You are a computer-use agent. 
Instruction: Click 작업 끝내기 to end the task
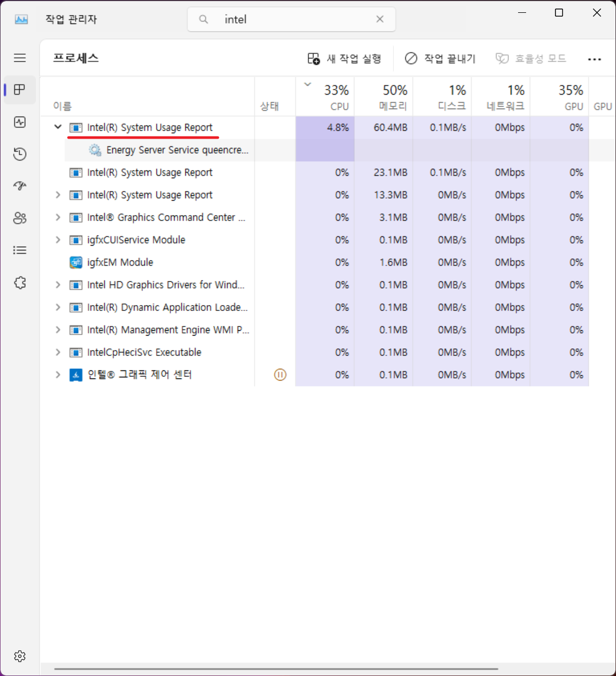point(440,58)
